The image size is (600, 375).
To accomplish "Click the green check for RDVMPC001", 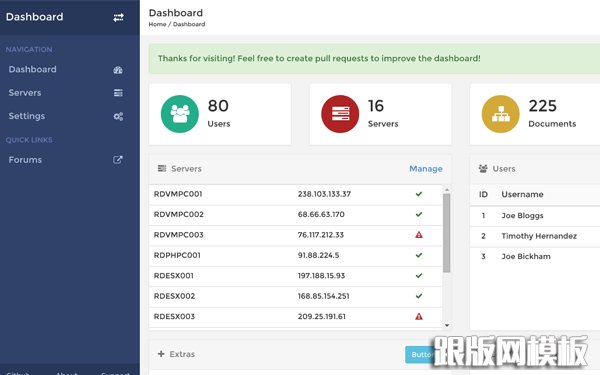I will 419,194.
